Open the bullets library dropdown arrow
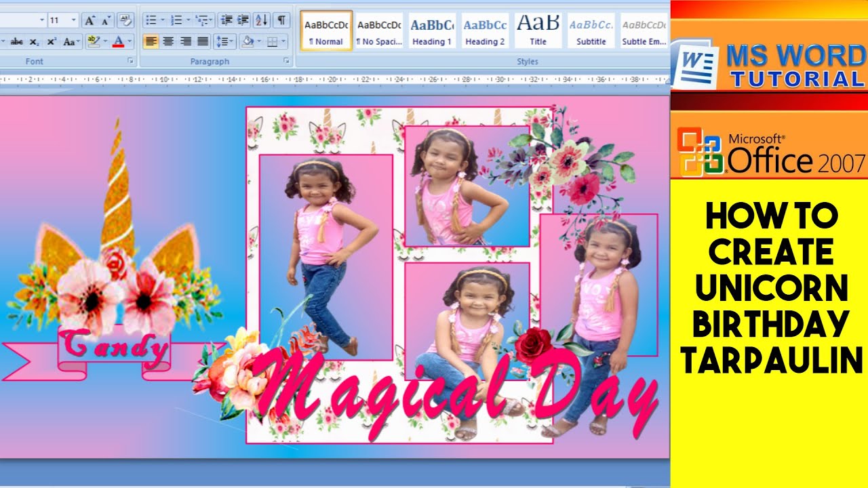 163,20
